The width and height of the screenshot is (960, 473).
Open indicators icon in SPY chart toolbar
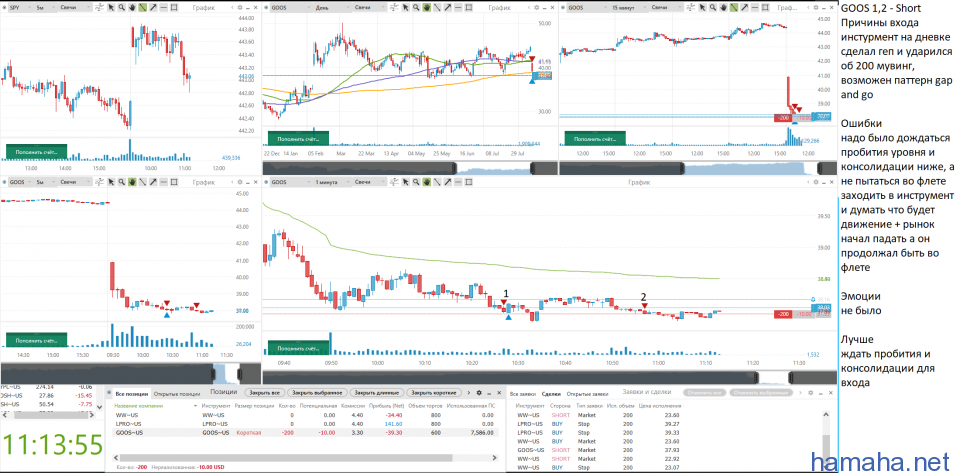pos(99,7)
